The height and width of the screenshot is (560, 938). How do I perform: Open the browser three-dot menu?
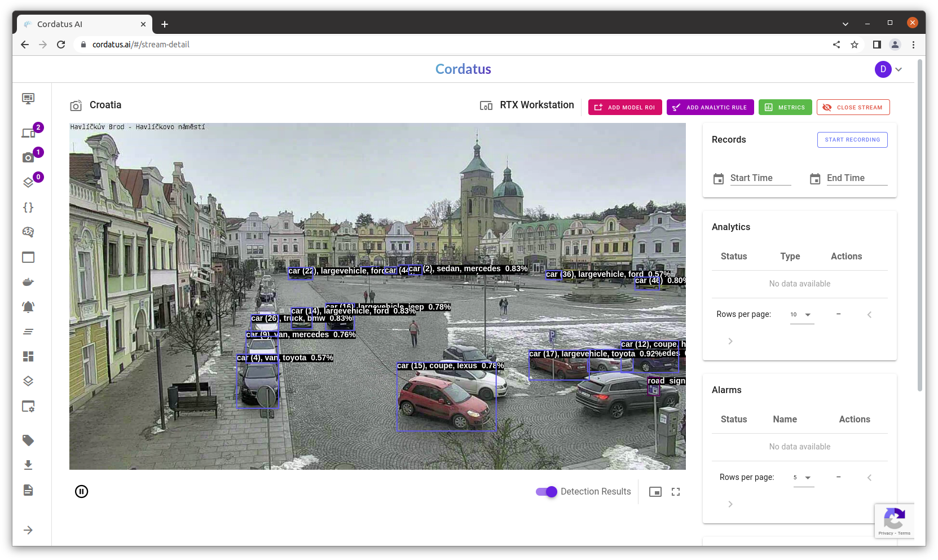pyautogui.click(x=913, y=45)
